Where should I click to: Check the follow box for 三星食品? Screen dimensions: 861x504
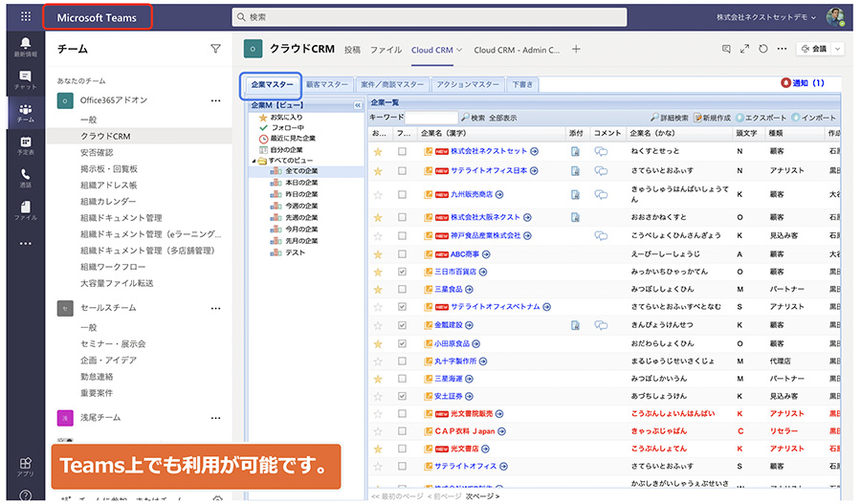click(402, 289)
